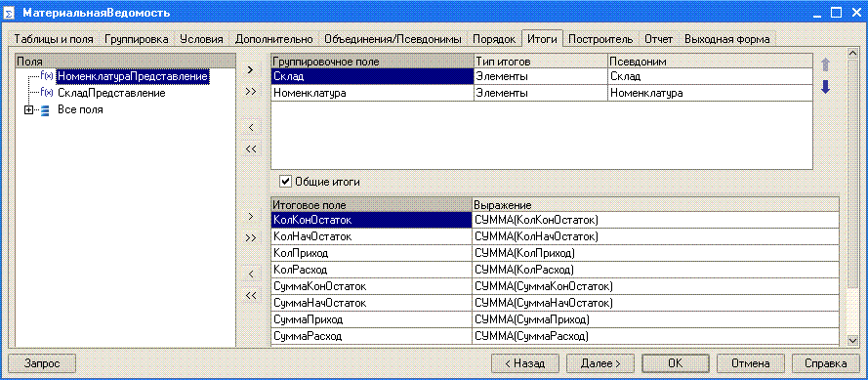Open the Объединения/Псевдонимы tab
868x380 pixels.
coord(393,39)
